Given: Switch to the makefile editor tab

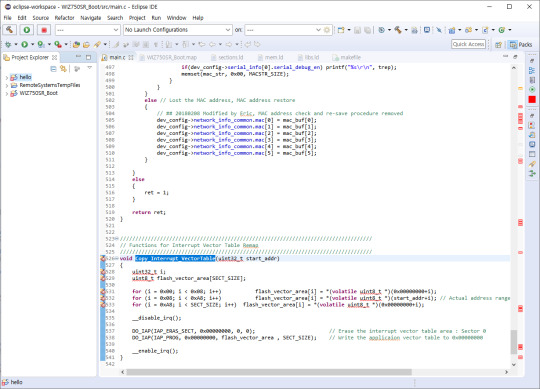Looking at the screenshot, I should pos(347,57).
